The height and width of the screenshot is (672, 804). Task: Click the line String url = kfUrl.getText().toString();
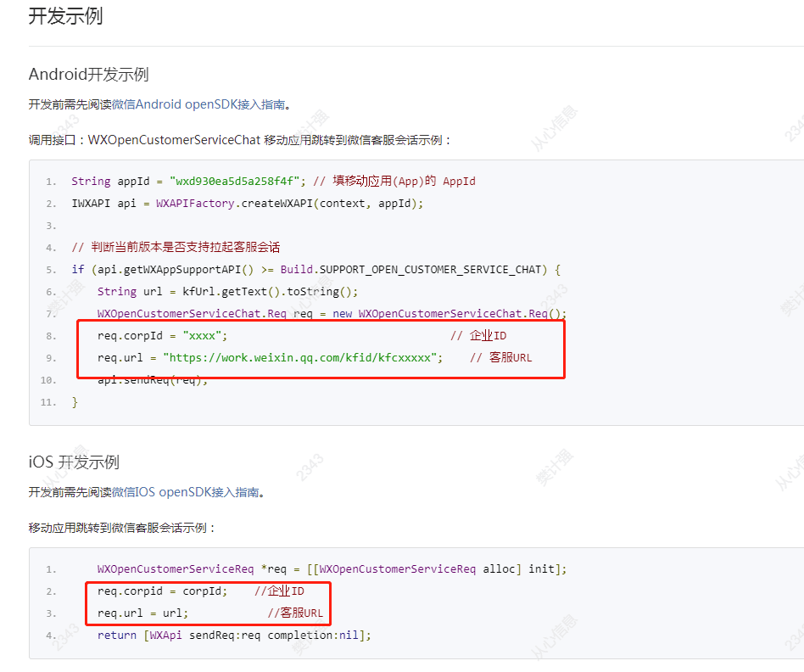227,292
